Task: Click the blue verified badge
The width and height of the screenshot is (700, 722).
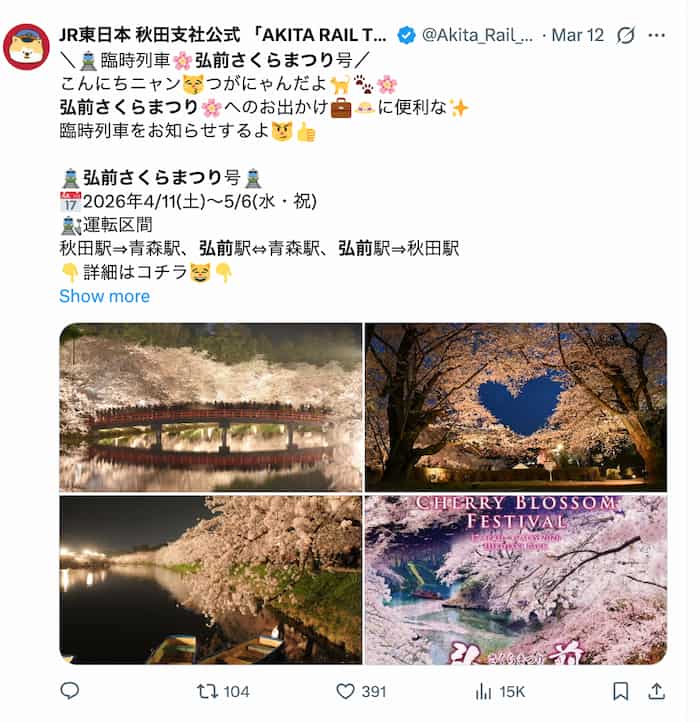Action: coord(406,35)
